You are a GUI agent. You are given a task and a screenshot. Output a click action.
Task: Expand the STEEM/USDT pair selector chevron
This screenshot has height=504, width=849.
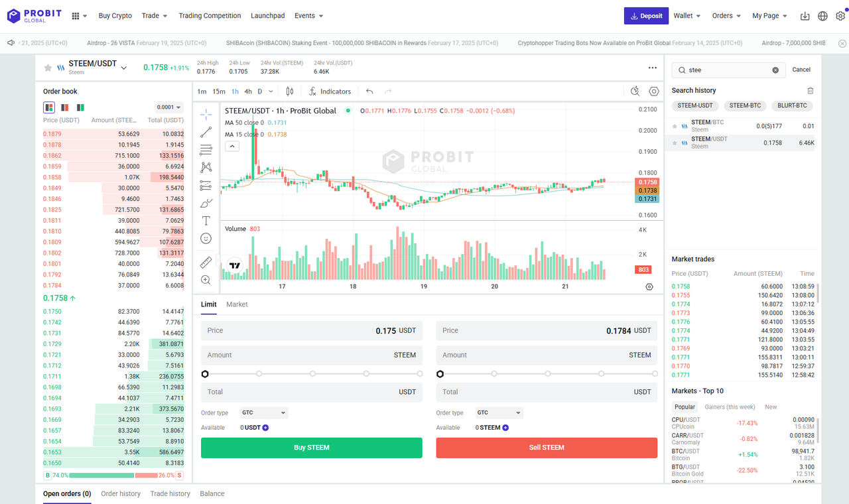click(x=124, y=68)
